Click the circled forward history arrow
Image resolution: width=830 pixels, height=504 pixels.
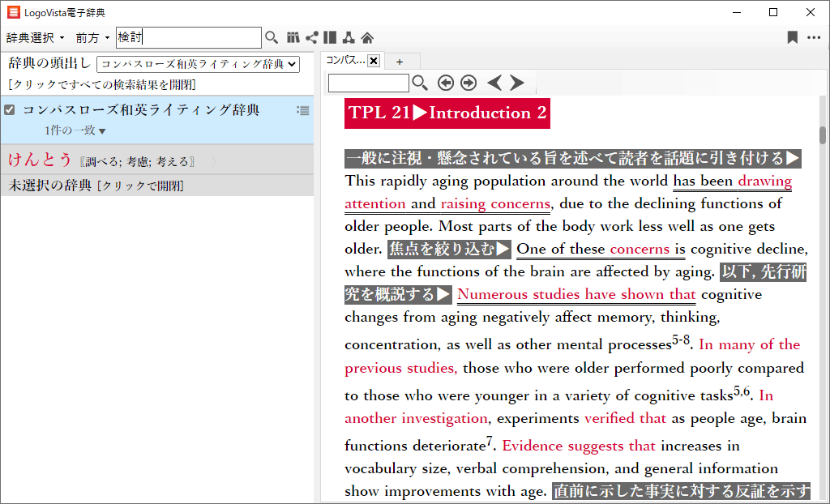point(468,83)
